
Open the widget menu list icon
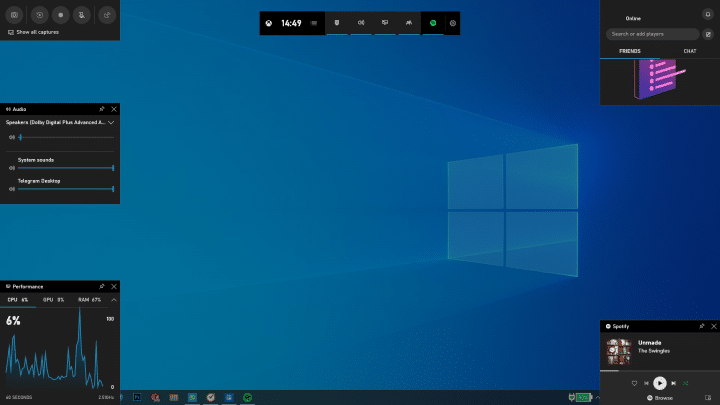pos(314,22)
